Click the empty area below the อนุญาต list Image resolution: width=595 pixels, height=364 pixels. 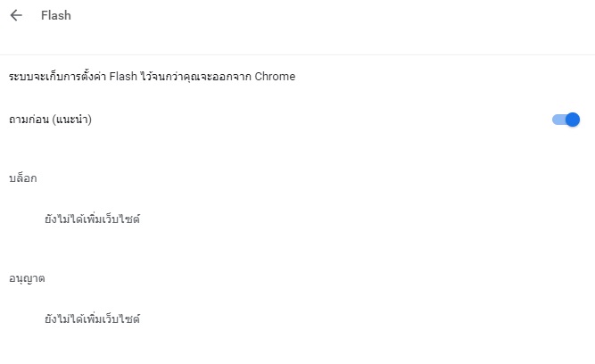[x=297, y=348]
